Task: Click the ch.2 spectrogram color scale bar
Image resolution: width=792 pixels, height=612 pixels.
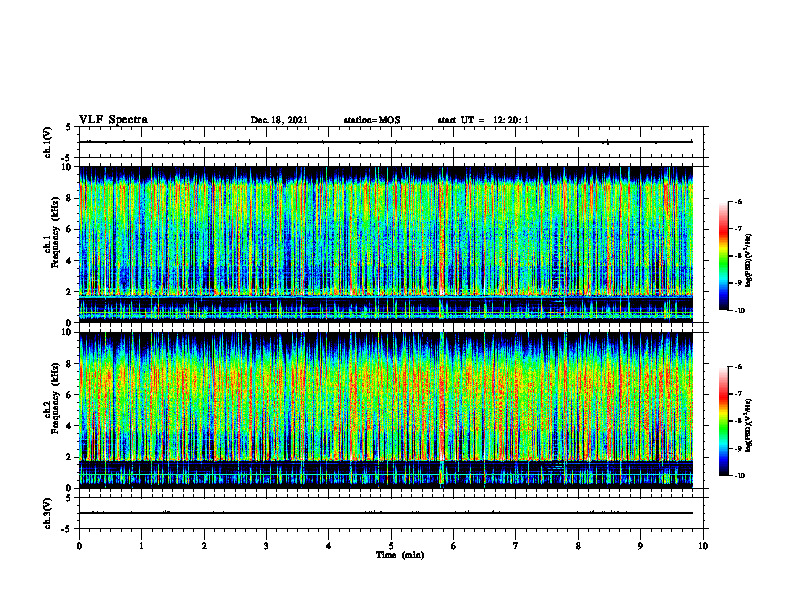Action: tap(724, 421)
